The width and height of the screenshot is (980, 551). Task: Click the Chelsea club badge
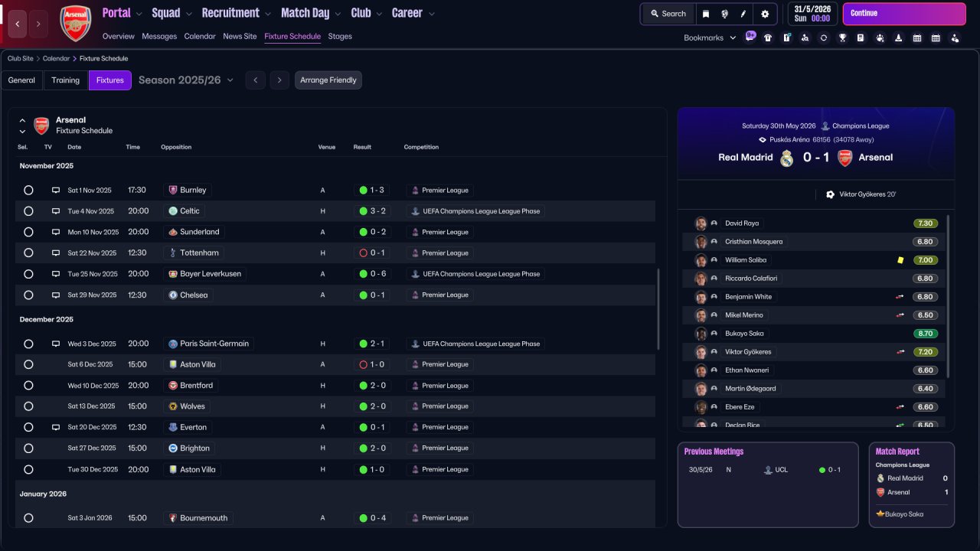pyautogui.click(x=173, y=295)
